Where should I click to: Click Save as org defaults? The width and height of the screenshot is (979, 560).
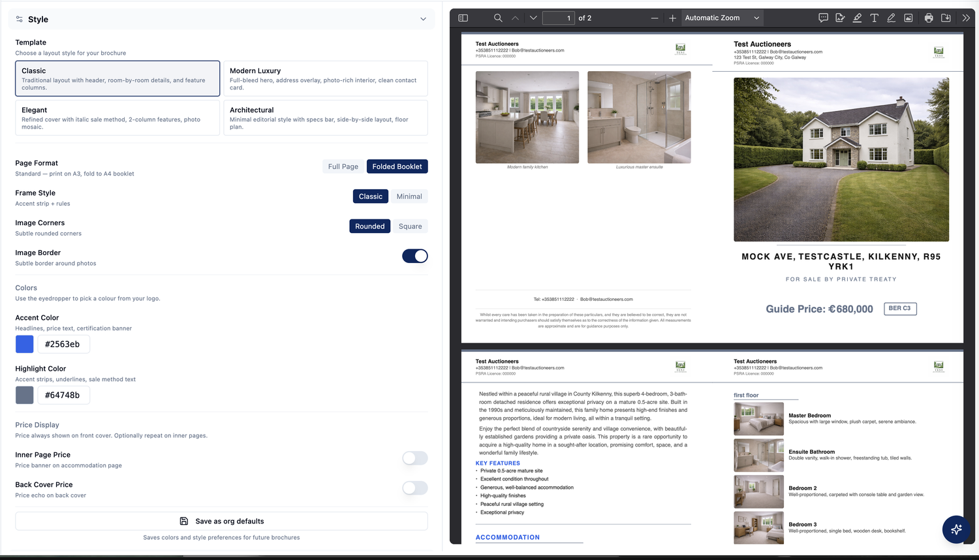(x=221, y=521)
